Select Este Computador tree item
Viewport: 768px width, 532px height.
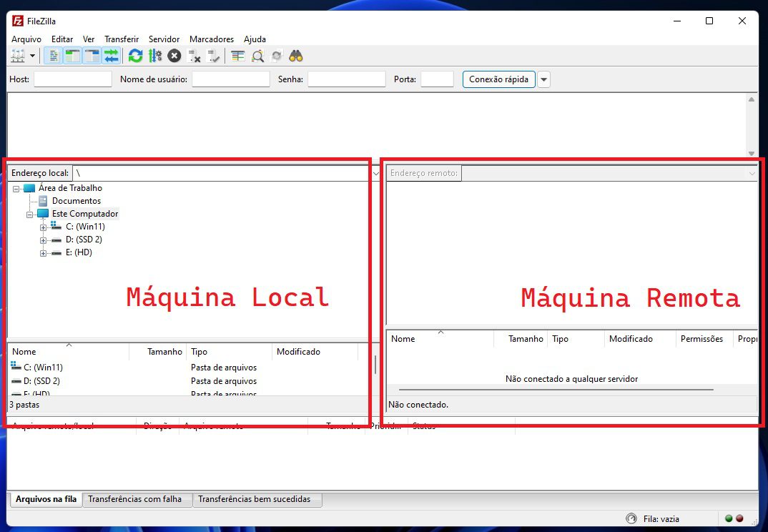85,214
